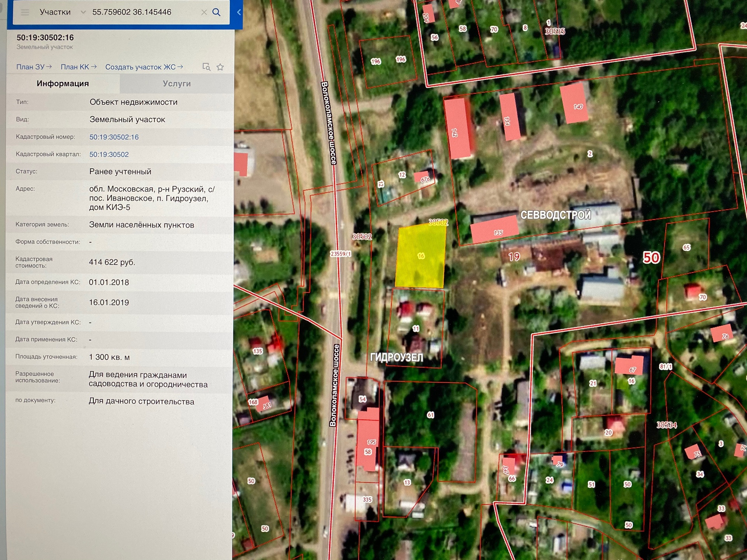Clear the search field with X

[204, 12]
